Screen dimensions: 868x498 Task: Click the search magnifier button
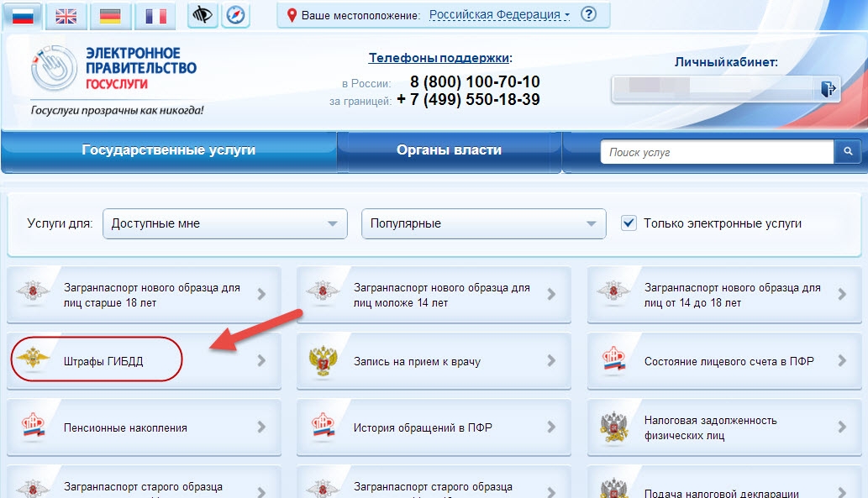coord(848,151)
